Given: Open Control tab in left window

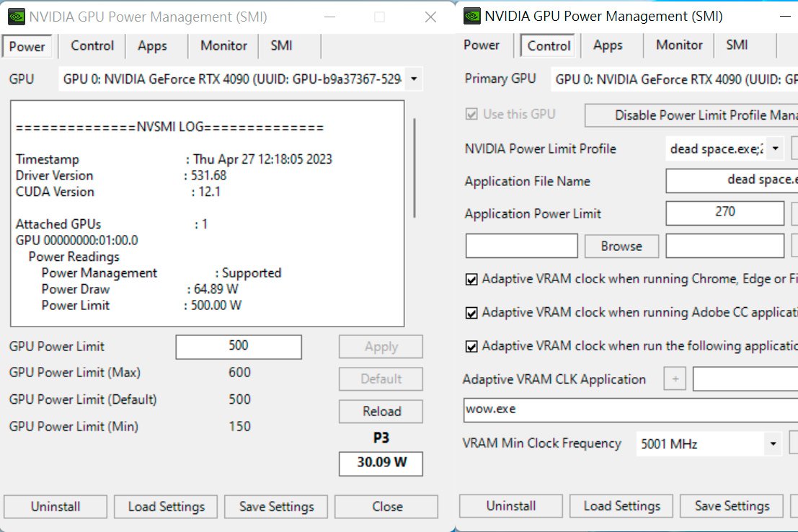Looking at the screenshot, I should (x=92, y=46).
